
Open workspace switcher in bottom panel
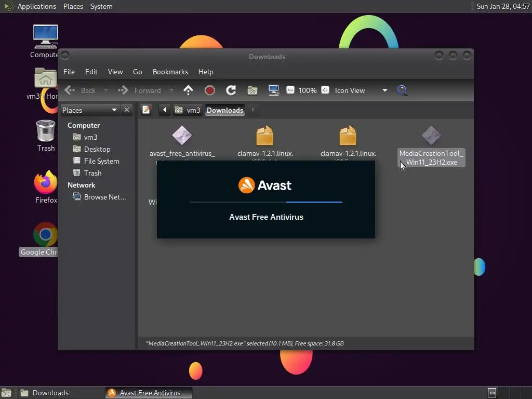492,393
